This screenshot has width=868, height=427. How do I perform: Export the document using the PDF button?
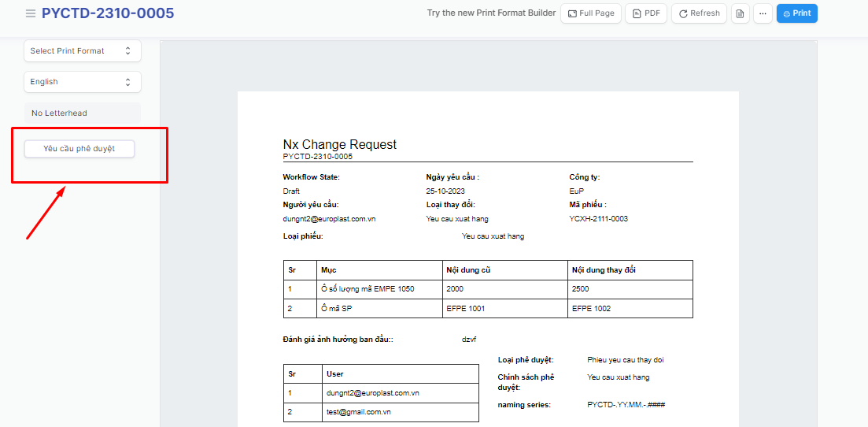tap(645, 13)
